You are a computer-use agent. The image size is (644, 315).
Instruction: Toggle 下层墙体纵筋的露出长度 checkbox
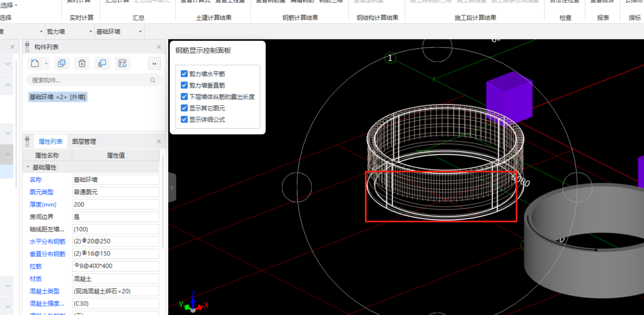pos(184,97)
